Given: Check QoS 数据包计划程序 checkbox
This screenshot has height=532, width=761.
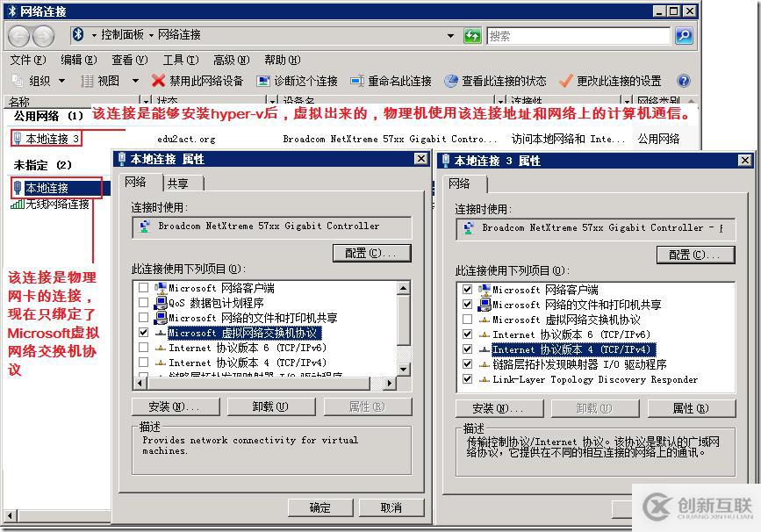Looking at the screenshot, I should click(x=143, y=303).
